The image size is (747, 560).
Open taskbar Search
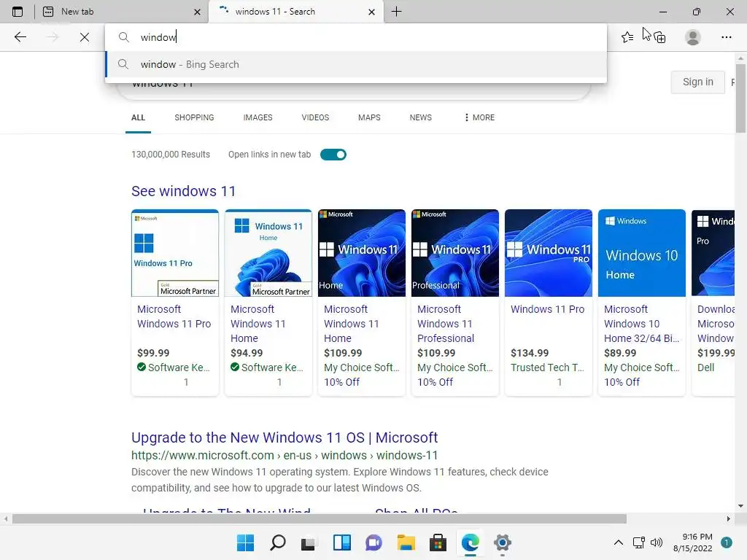(x=278, y=542)
